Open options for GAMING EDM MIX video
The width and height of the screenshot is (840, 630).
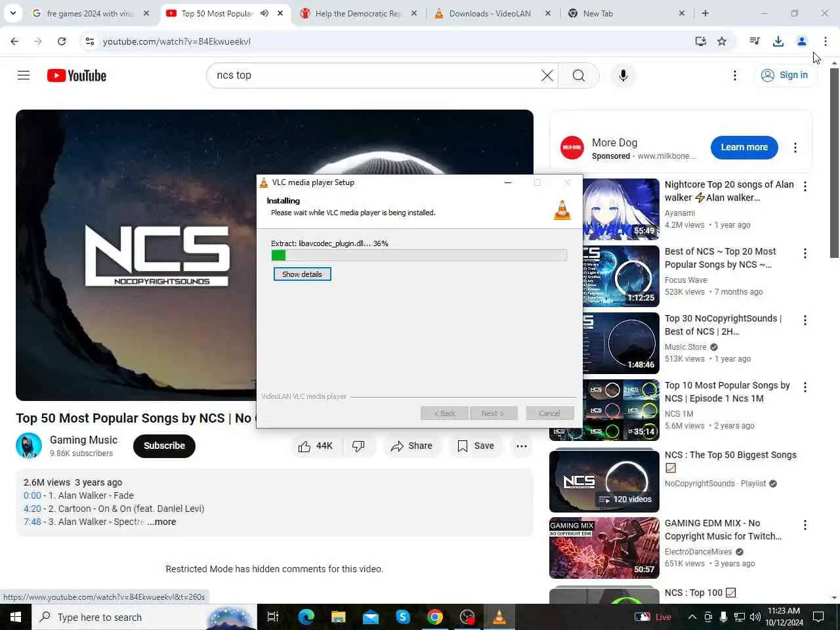[805, 525]
